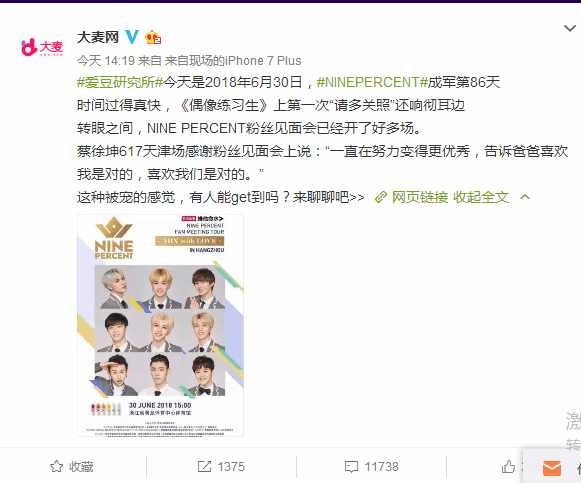Expand the post options chevron at top right
Image resolution: width=581 pixels, height=483 pixels.
pyautogui.click(x=570, y=28)
